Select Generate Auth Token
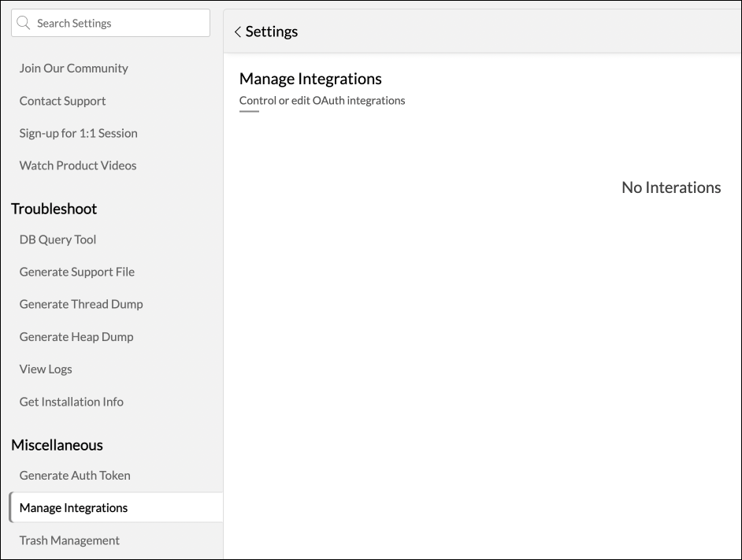The image size is (742, 560). point(75,476)
